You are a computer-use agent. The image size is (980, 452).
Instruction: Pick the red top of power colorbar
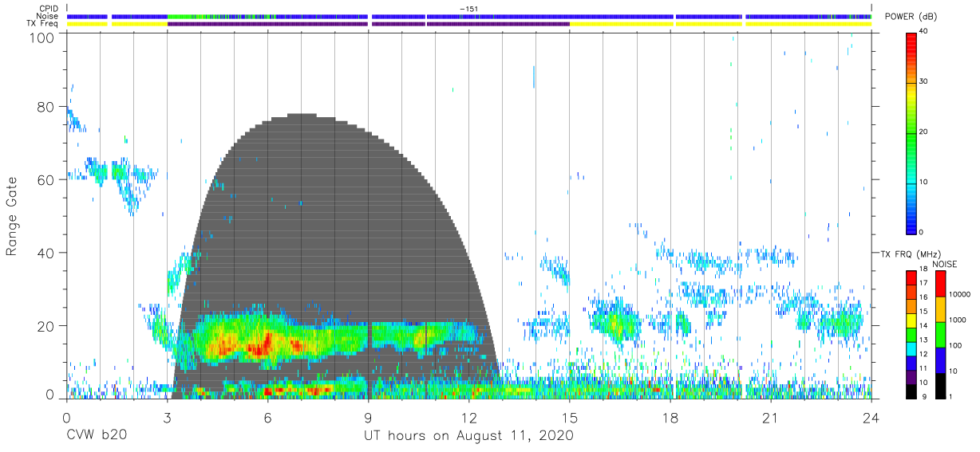coord(912,40)
